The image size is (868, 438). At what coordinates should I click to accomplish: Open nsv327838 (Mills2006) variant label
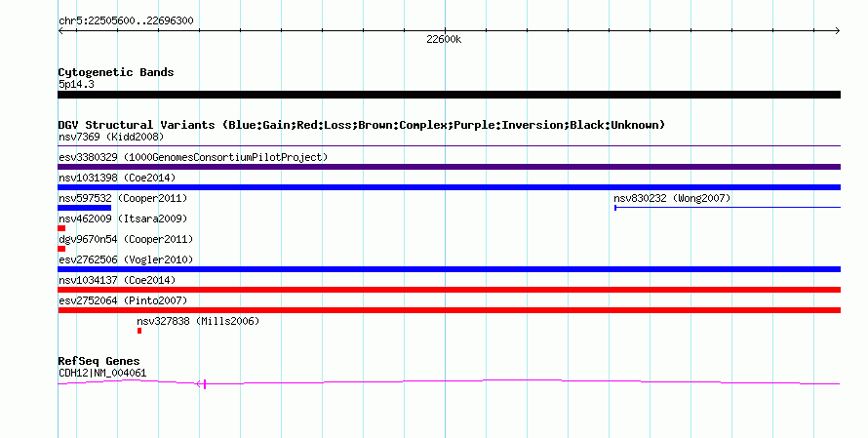point(198,321)
